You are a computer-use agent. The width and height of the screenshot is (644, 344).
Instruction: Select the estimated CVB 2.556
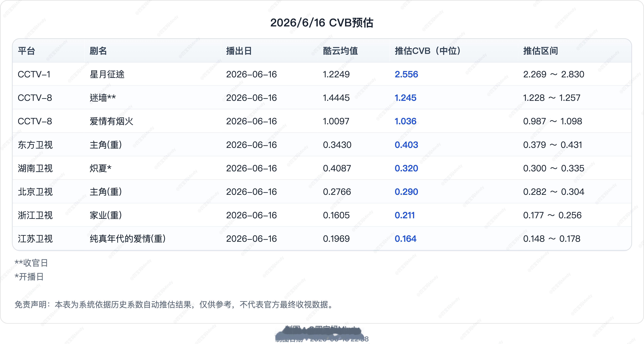coord(406,74)
